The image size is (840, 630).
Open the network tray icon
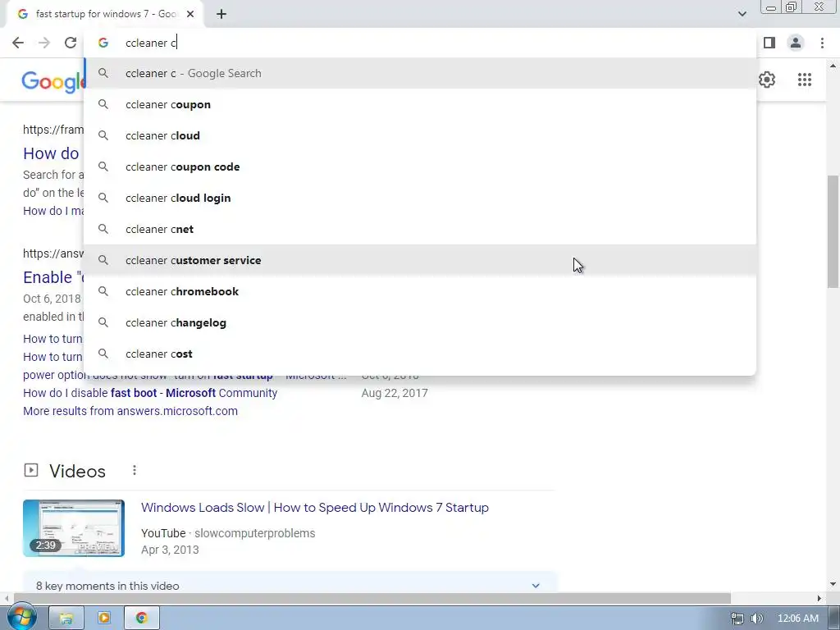pyautogui.click(x=737, y=619)
